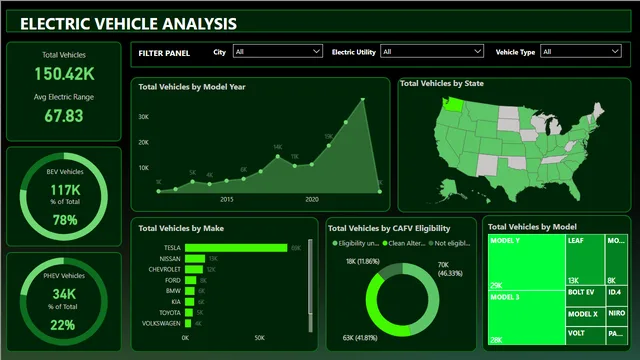Select the PA... treemap tile
The height and width of the screenshot is (360, 640).
[x=616, y=336]
